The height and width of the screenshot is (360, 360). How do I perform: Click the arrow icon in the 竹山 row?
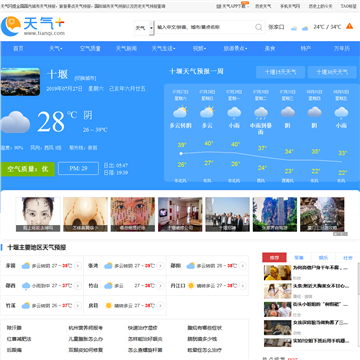point(160,286)
